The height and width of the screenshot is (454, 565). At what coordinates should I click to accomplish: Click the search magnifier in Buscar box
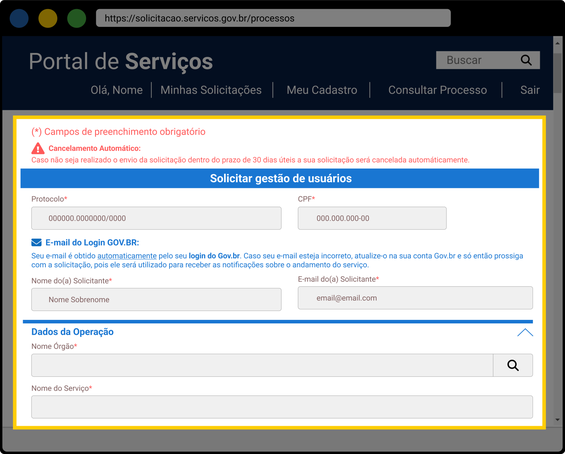(526, 60)
